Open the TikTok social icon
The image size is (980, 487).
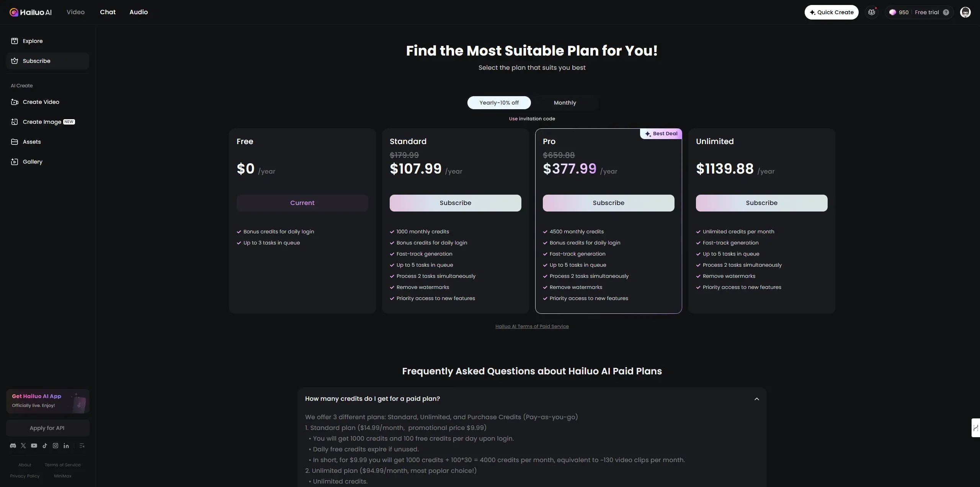pos(45,446)
